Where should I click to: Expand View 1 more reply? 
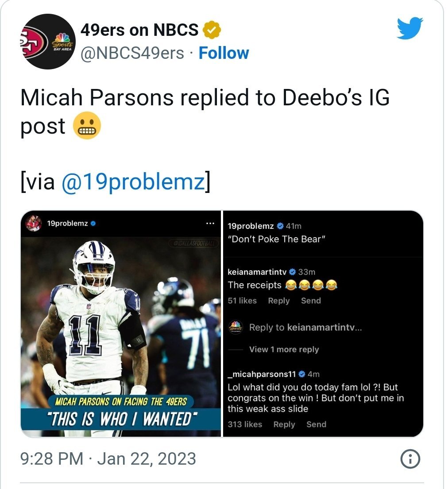pyautogui.click(x=284, y=349)
